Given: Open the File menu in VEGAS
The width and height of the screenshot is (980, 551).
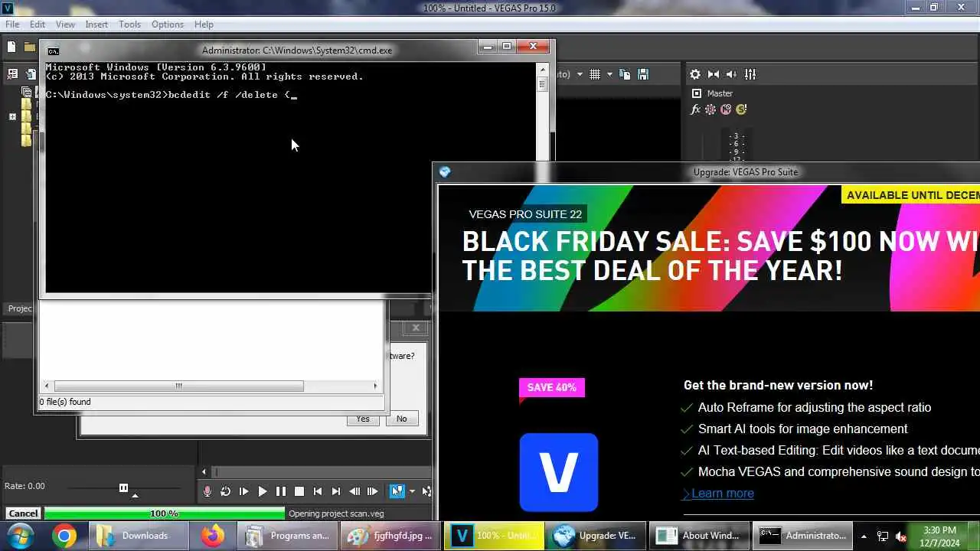Looking at the screenshot, I should click(x=12, y=24).
